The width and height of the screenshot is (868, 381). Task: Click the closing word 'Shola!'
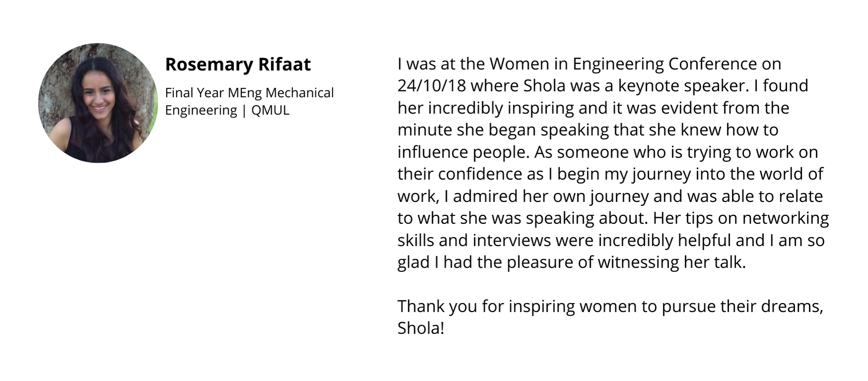[421, 328]
